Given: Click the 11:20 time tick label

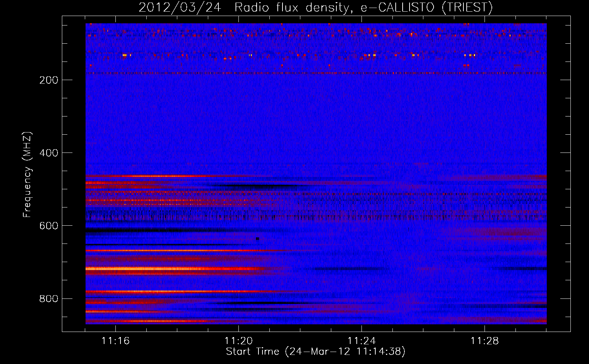Looking at the screenshot, I should [238, 341].
